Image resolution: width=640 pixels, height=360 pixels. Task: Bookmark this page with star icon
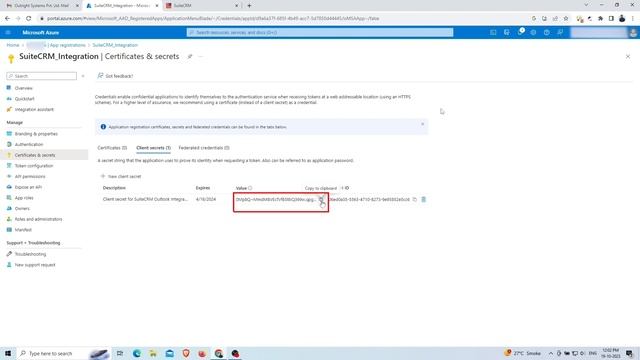[566, 18]
